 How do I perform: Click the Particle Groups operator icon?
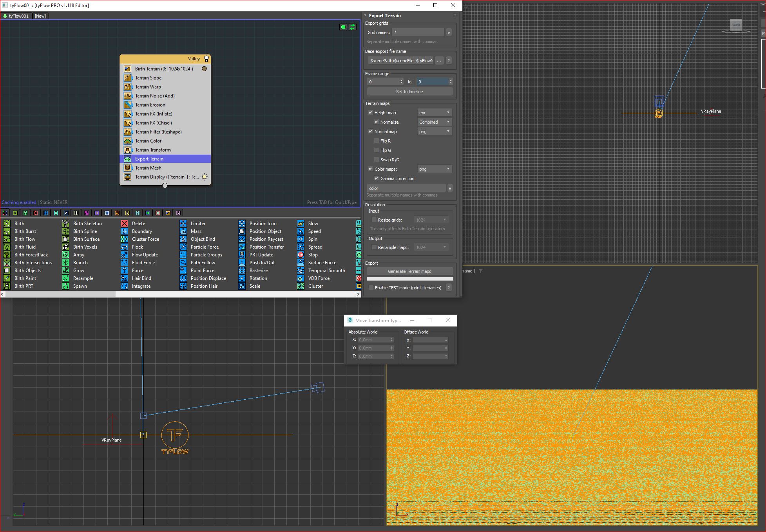183,255
